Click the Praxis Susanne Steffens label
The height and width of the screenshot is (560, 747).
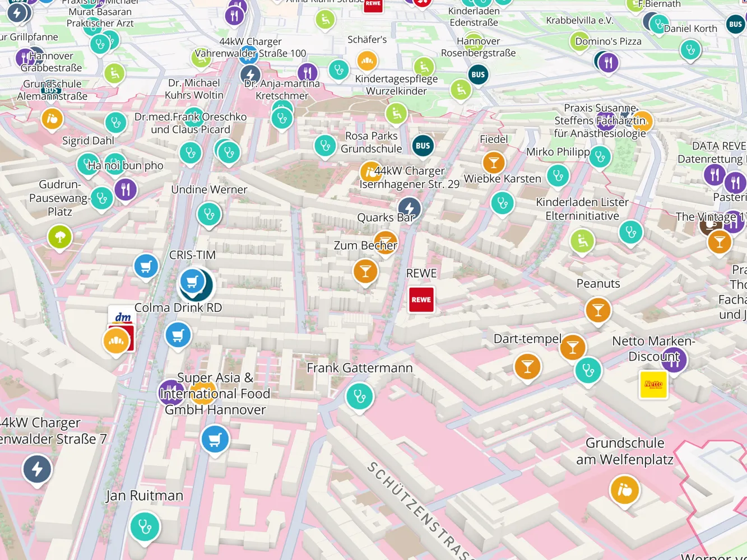(x=600, y=120)
